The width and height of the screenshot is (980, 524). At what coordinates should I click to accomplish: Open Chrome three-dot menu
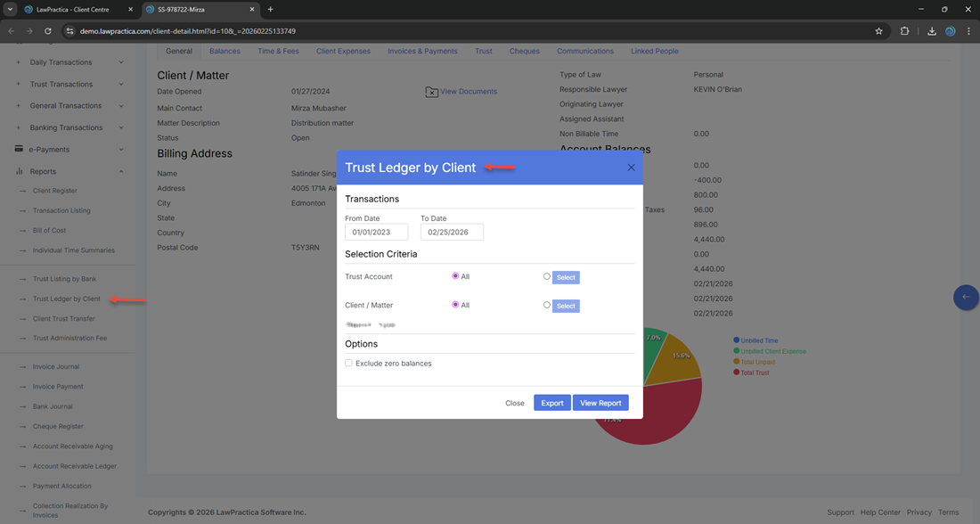pyautogui.click(x=968, y=31)
